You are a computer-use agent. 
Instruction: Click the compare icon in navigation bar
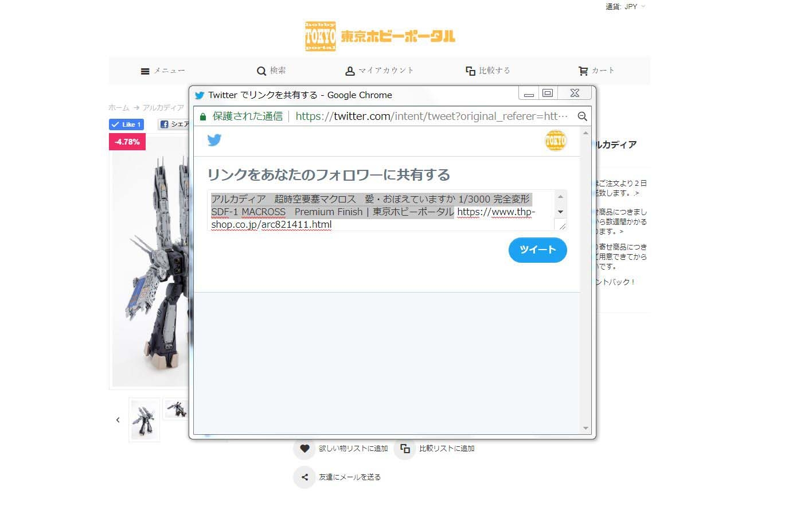tap(470, 71)
